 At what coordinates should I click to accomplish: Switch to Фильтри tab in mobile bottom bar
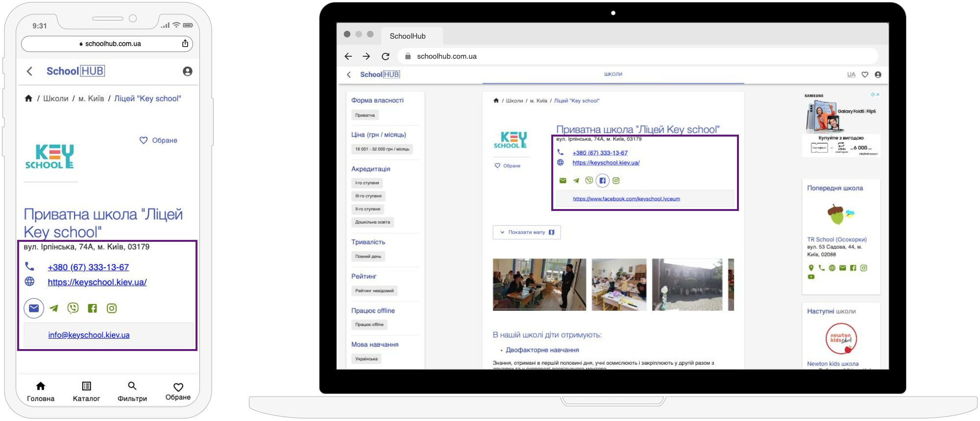132,392
